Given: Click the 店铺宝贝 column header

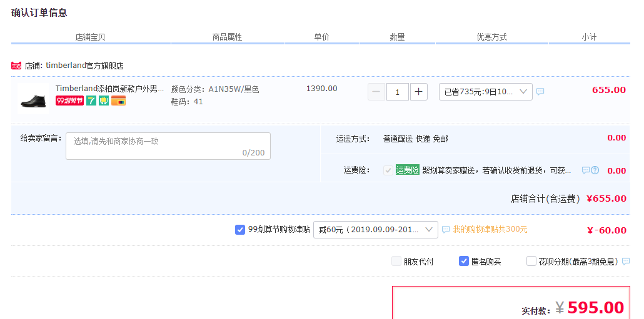Looking at the screenshot, I should point(91,37).
